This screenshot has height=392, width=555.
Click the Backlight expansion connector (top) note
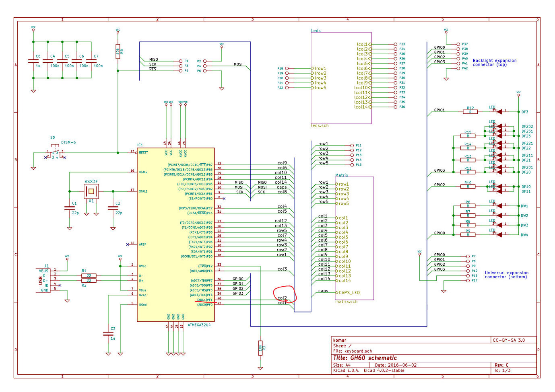click(495, 62)
